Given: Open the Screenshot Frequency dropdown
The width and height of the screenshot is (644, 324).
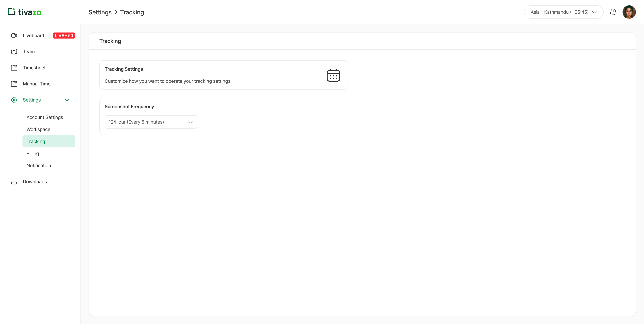Looking at the screenshot, I should 151,122.
